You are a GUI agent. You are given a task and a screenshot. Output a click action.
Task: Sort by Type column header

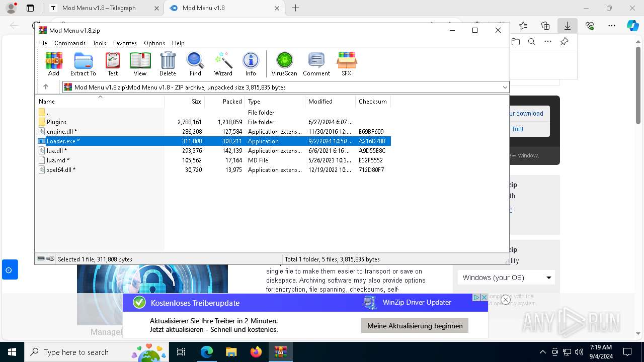(275, 101)
